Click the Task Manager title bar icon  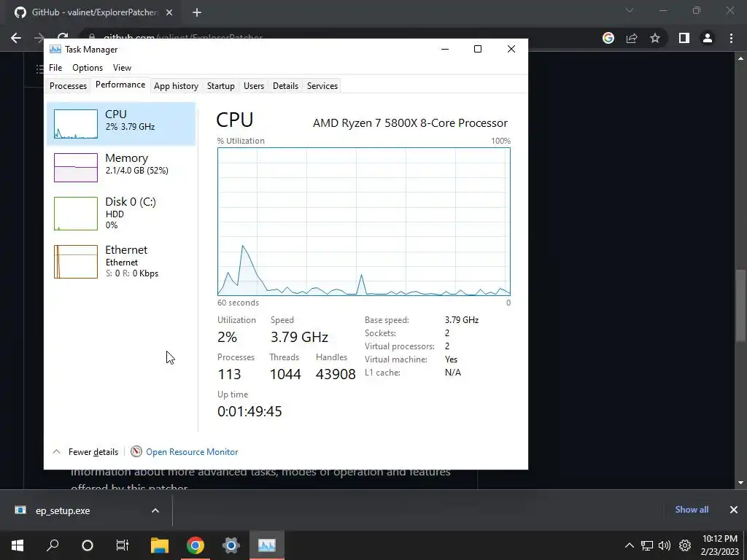point(55,49)
